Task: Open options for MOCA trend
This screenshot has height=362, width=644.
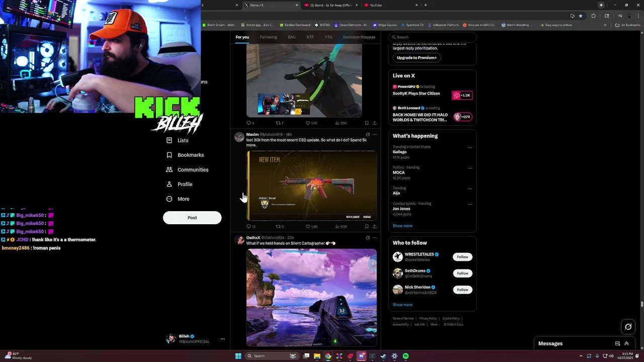Action: point(470,168)
